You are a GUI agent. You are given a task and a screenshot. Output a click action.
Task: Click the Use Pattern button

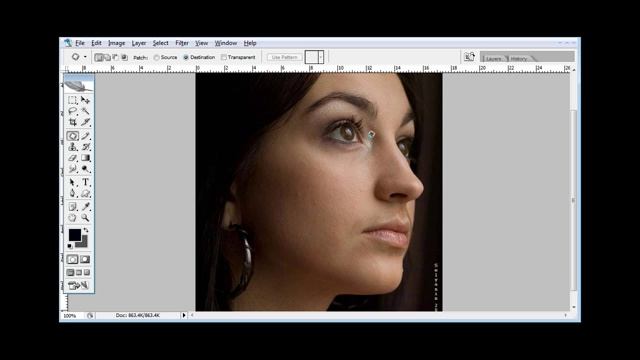pyautogui.click(x=284, y=57)
